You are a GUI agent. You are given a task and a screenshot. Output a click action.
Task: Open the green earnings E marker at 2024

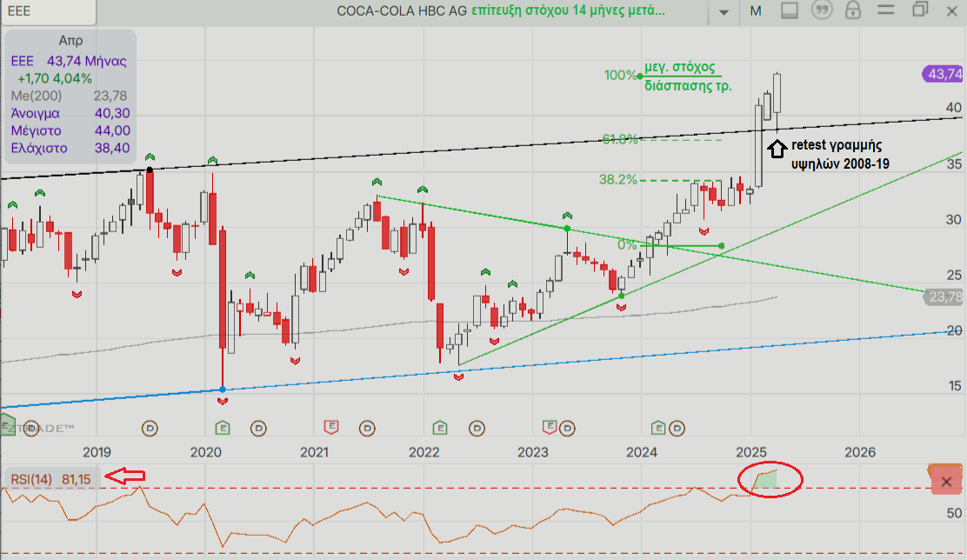pyautogui.click(x=658, y=428)
